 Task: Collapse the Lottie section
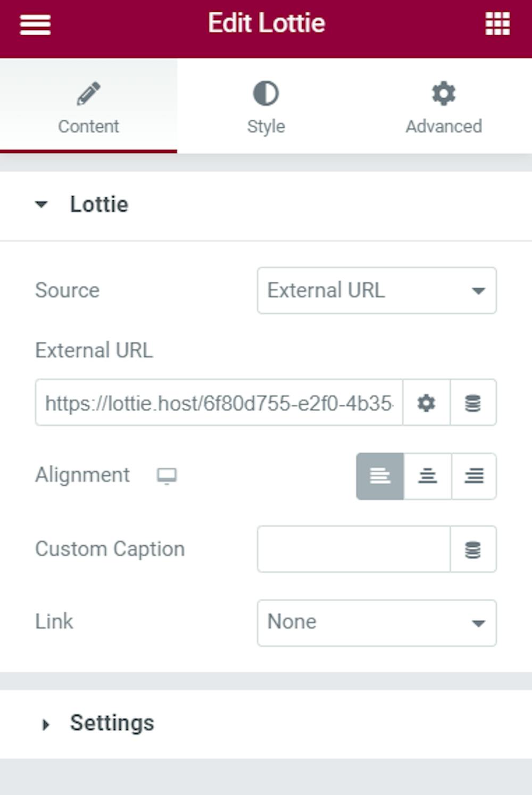tap(99, 204)
